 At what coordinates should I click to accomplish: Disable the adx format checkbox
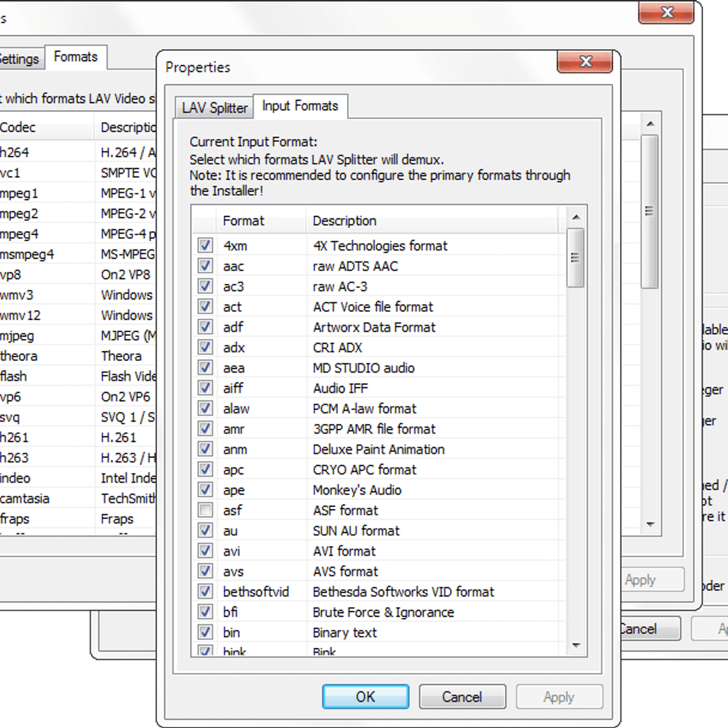click(x=205, y=348)
